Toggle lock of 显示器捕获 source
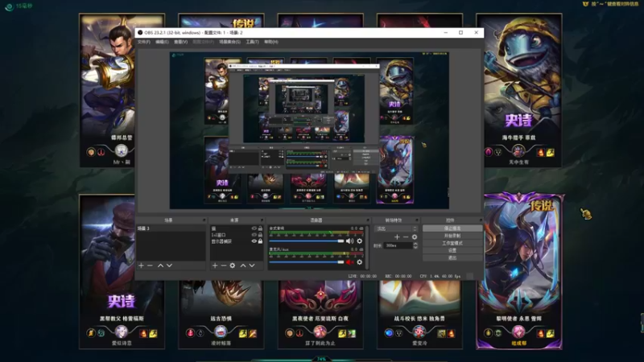 pos(260,241)
